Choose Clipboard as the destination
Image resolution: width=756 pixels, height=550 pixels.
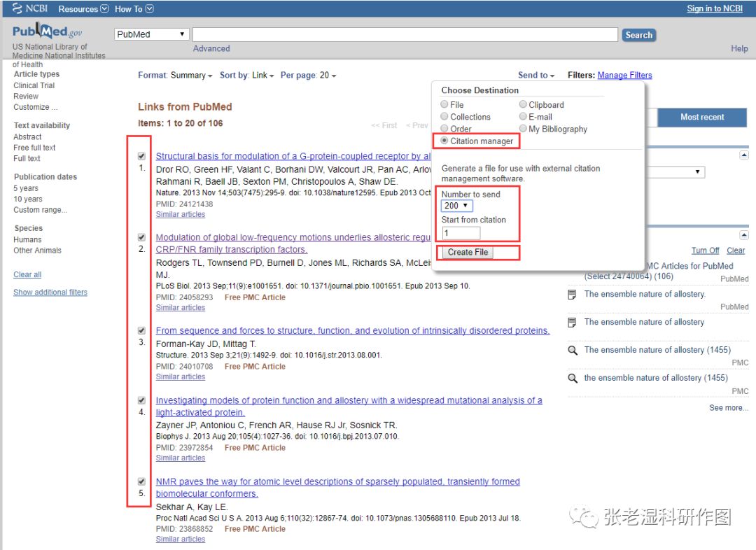pos(523,104)
